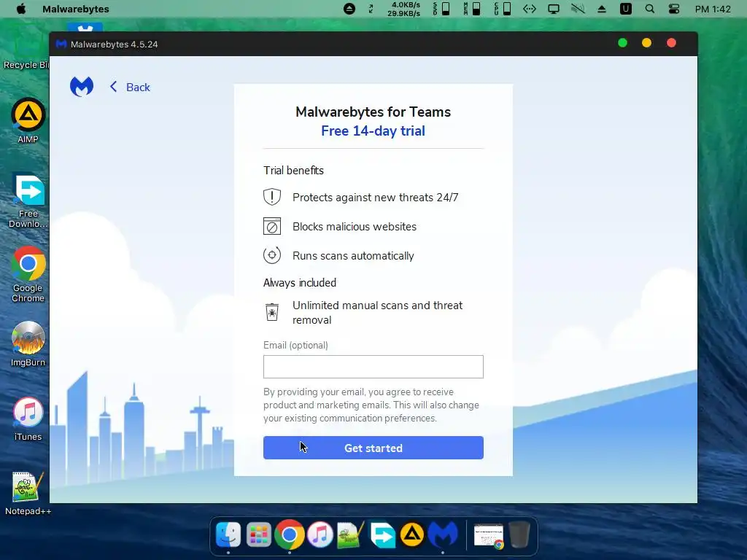Open iTunes desktop shortcut
Image resolution: width=747 pixels, height=560 pixels.
pos(28,419)
